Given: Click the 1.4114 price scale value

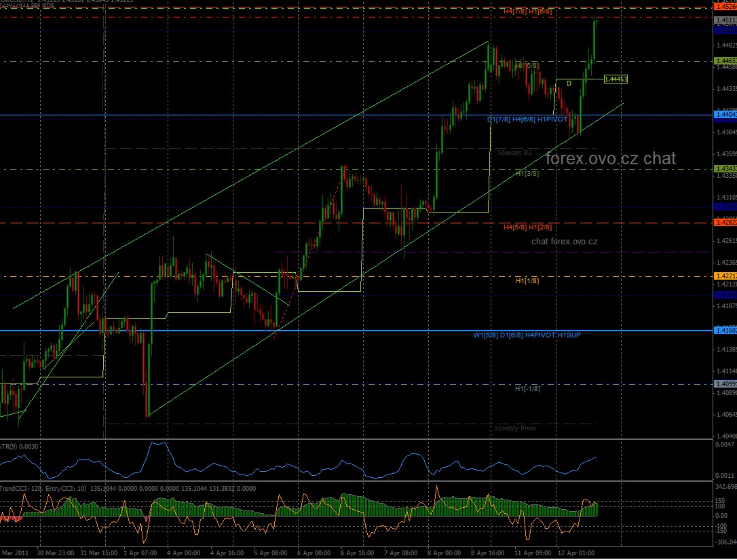Looking at the screenshot, I should pos(726,371).
